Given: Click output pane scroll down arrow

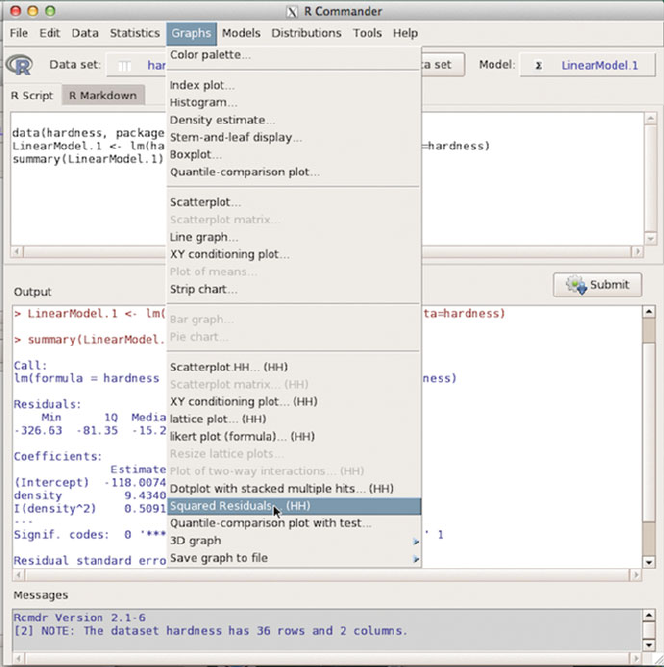Looking at the screenshot, I should (649, 562).
